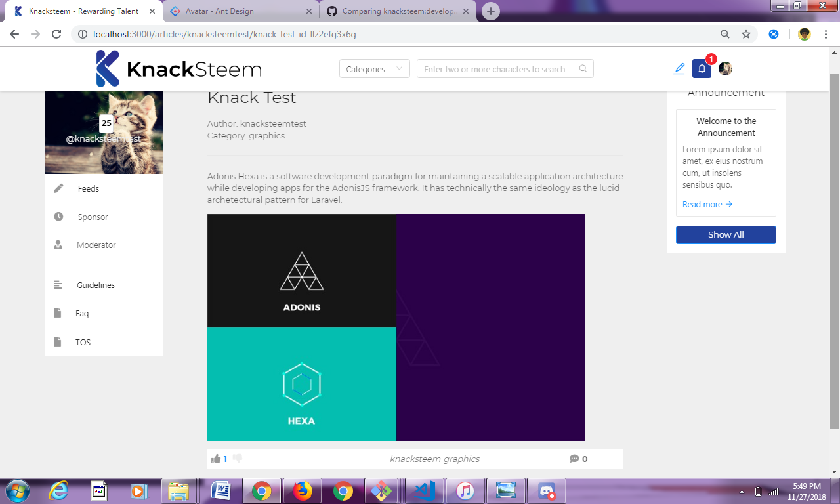Click the Adonis Hexa article image

(396, 327)
